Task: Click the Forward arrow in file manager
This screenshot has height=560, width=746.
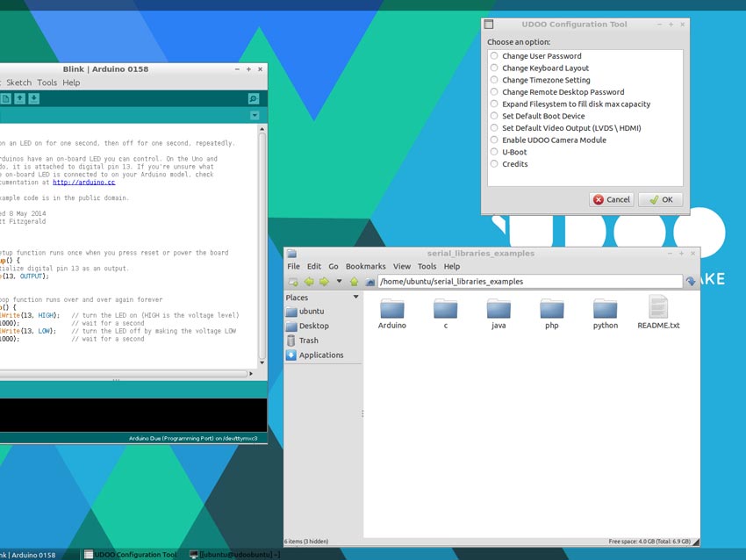Action: [324, 282]
